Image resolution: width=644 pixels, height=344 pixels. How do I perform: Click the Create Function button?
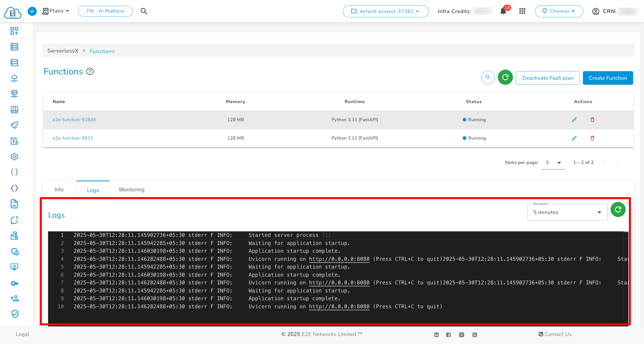[x=608, y=78]
